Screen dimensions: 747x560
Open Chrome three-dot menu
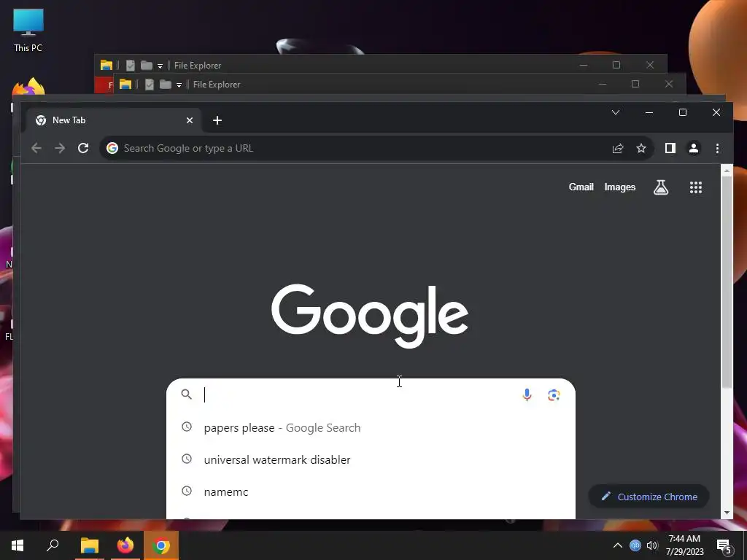(x=718, y=148)
